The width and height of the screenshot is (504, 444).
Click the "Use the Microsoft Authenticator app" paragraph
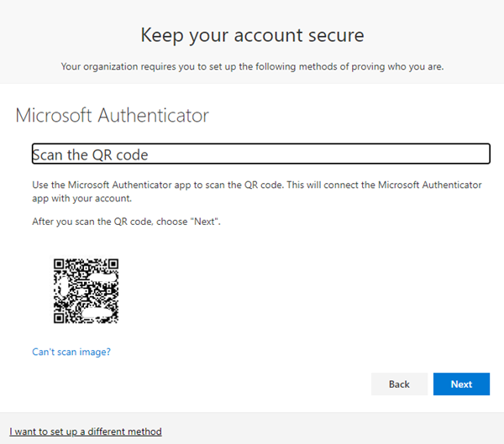tap(257, 191)
